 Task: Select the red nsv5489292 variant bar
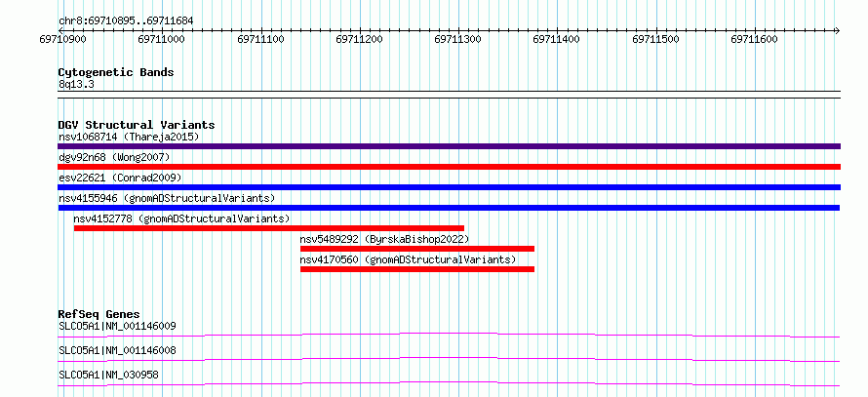(x=417, y=249)
